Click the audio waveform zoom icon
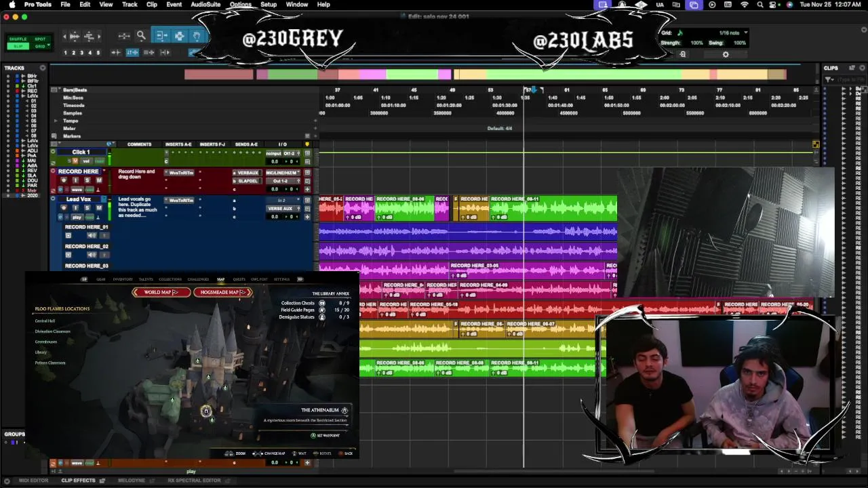 [75, 36]
